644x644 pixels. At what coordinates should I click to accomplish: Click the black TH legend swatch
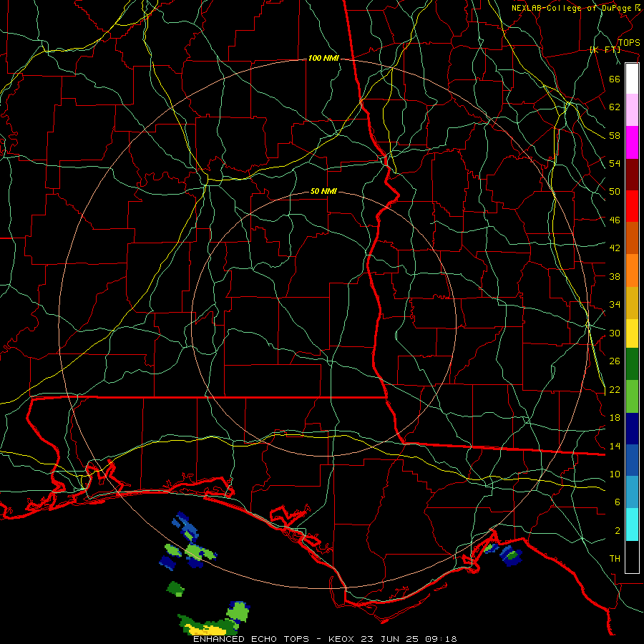(x=632, y=557)
